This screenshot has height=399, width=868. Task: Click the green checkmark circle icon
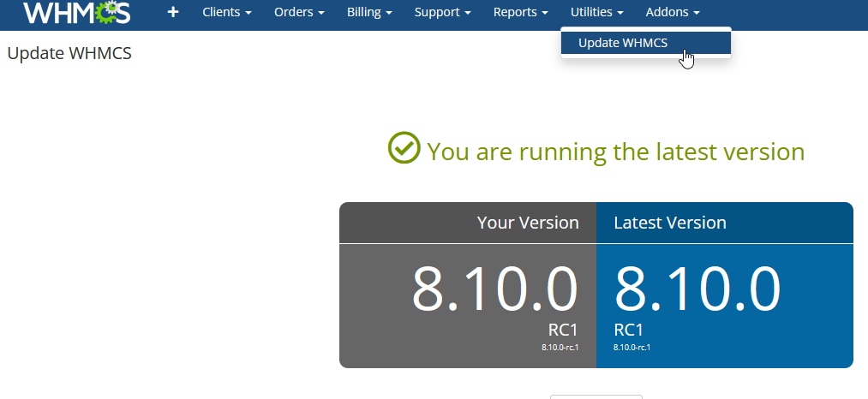(404, 148)
